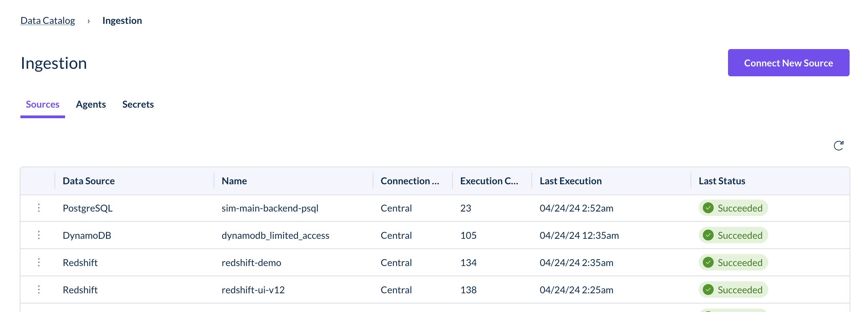Click the Succeeded status badge for PostgreSQL

[x=733, y=208]
